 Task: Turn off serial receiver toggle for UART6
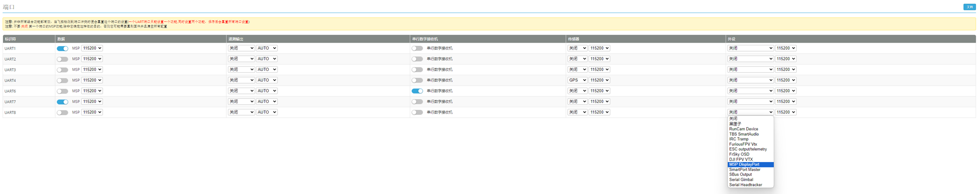click(x=417, y=91)
